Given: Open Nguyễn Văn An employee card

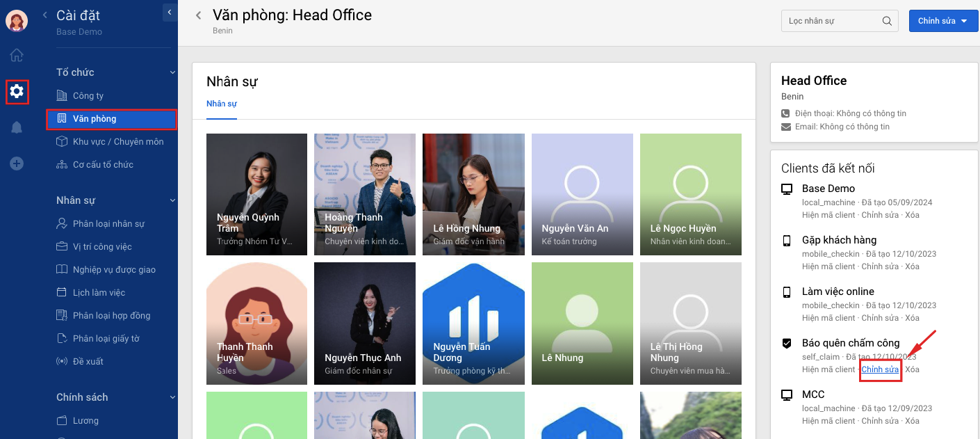Looking at the screenshot, I should (582, 194).
